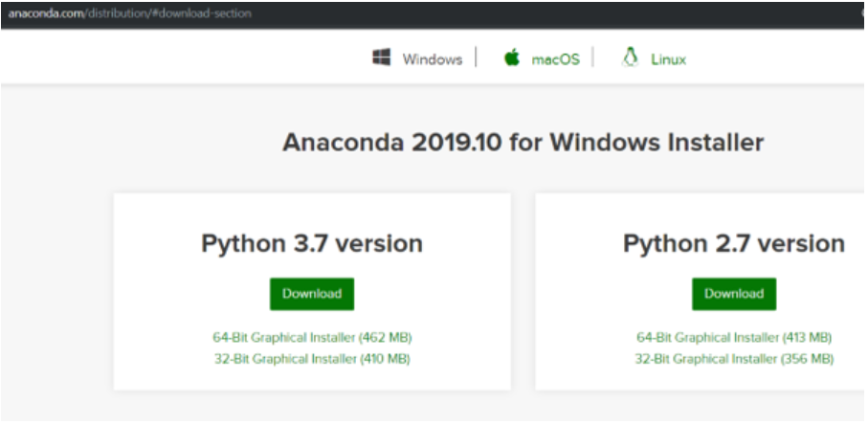
Task: Click the Python 2.7 version heading
Action: (x=734, y=243)
